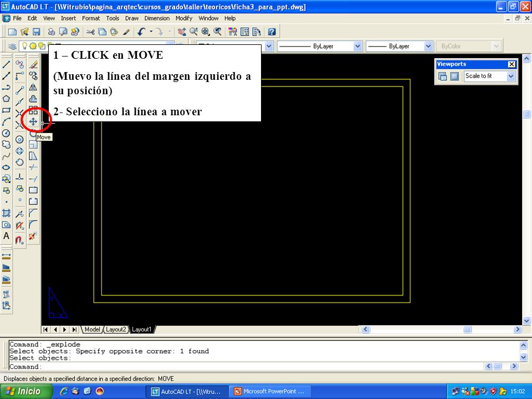Select the Trim tool
The width and height of the screenshot is (532, 399).
coord(33,167)
